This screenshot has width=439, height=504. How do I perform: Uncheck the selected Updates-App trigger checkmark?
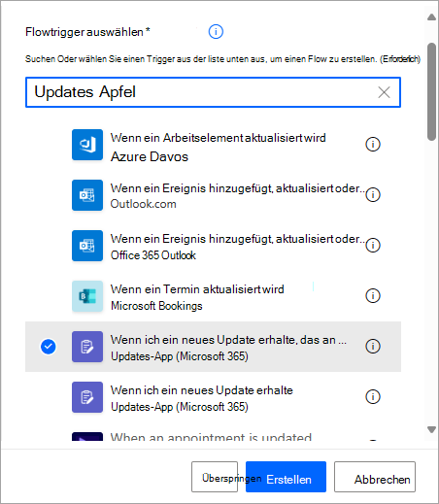click(49, 347)
